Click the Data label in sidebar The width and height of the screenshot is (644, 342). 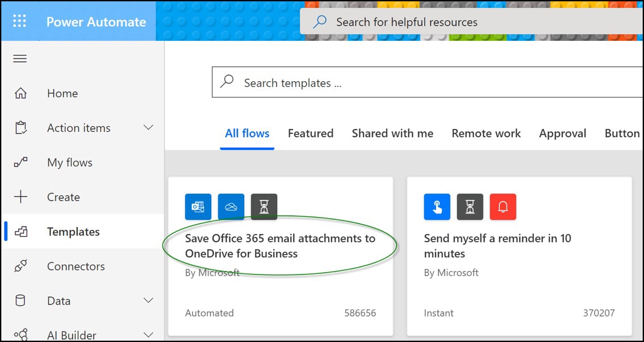[x=58, y=301]
